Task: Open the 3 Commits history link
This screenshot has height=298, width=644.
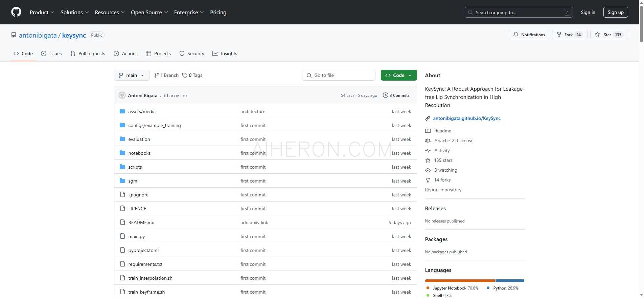Action: coord(396,95)
